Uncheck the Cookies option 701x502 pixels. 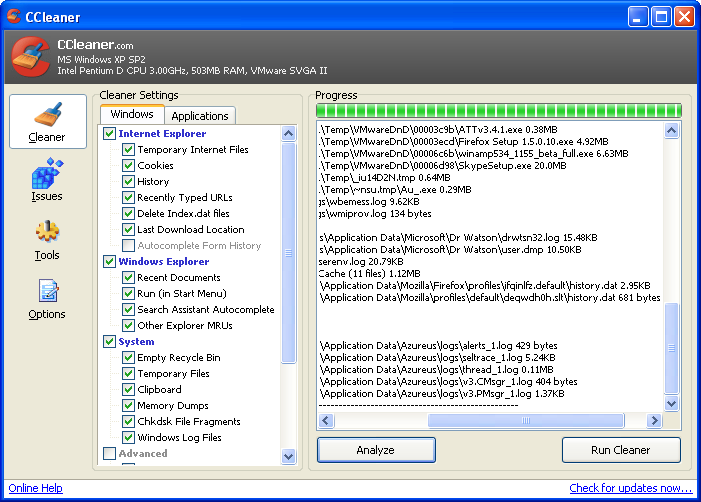[129, 166]
